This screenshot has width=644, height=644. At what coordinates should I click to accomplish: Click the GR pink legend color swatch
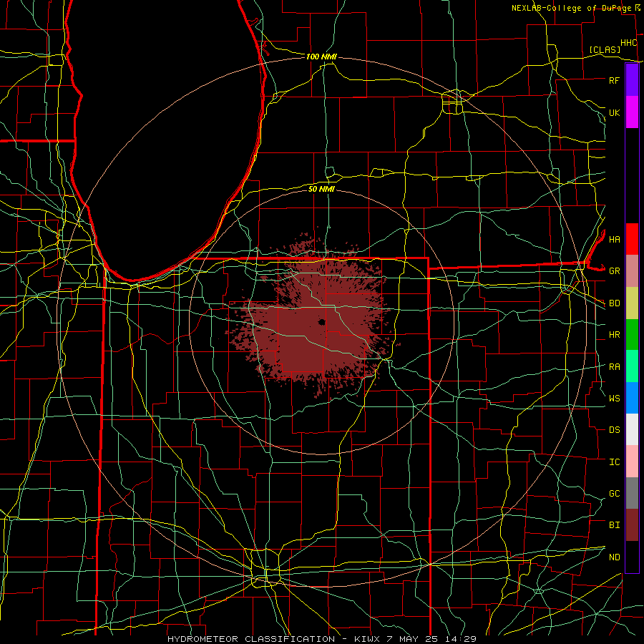pos(632,270)
